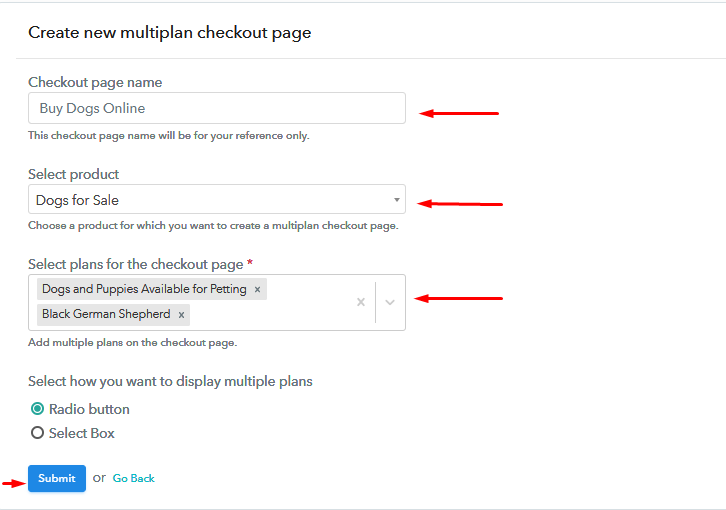Image resolution: width=726 pixels, height=510 pixels.
Task: Remove the Dogs and Puppies plan tag
Action: [x=257, y=290]
